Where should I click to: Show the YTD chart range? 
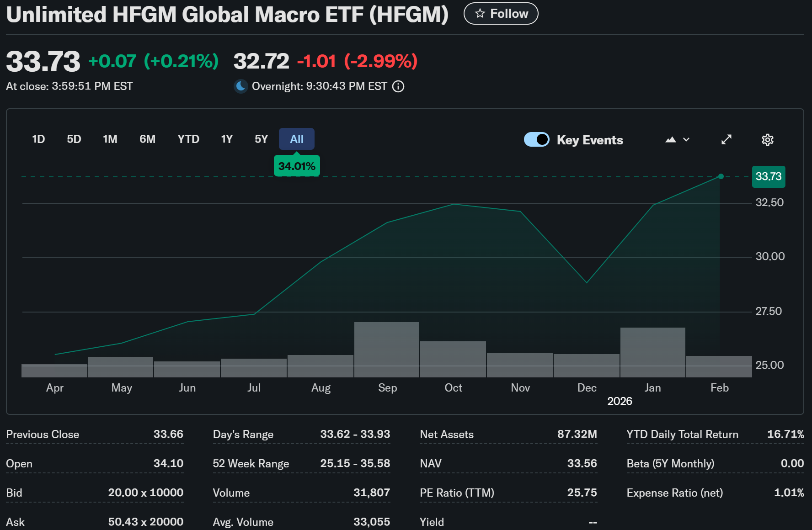(x=188, y=139)
